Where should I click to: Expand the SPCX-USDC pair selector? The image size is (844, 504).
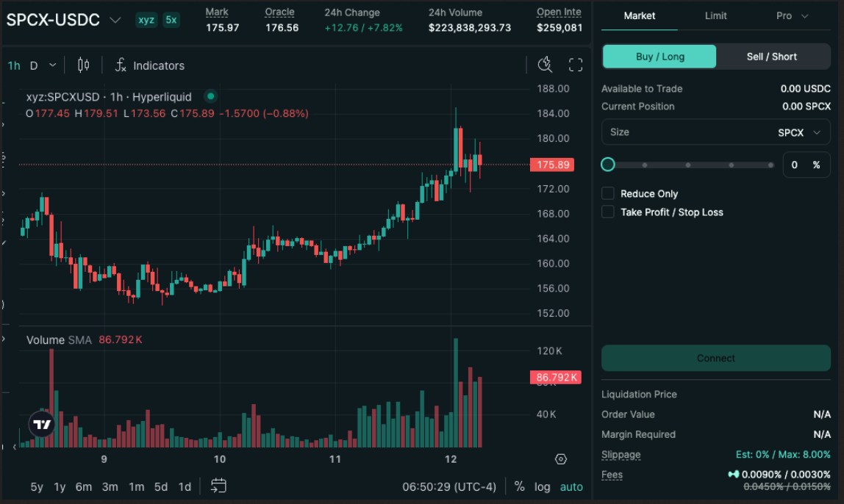[115, 20]
